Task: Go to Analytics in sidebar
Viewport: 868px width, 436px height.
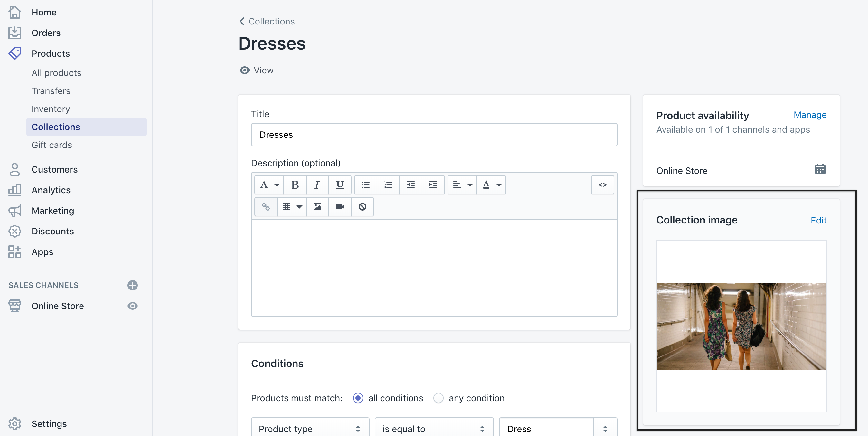Action: pyautogui.click(x=51, y=190)
